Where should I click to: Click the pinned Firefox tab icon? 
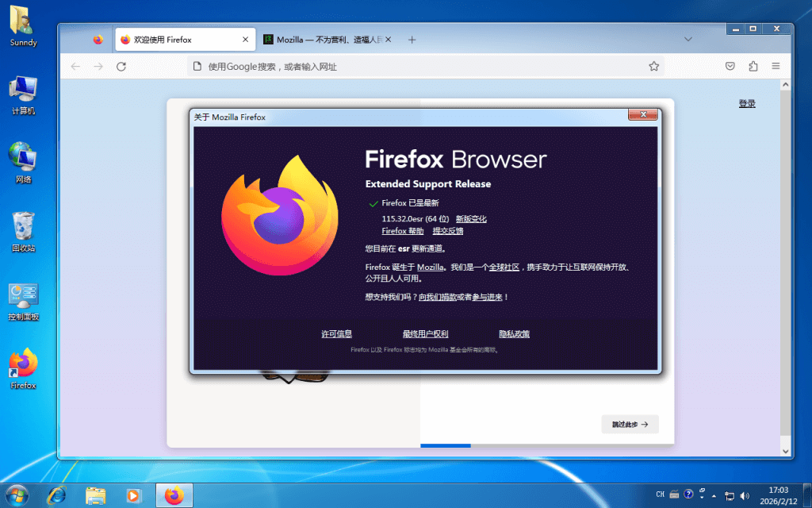click(98, 40)
